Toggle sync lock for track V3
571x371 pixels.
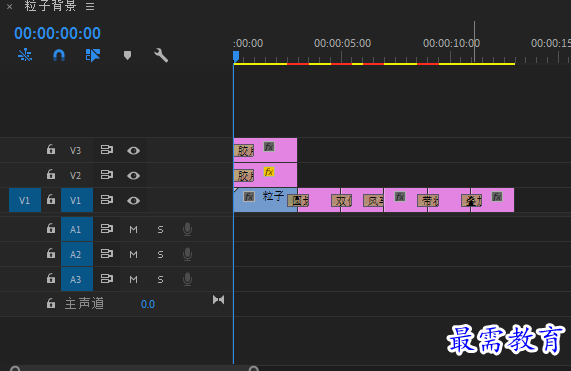point(107,150)
